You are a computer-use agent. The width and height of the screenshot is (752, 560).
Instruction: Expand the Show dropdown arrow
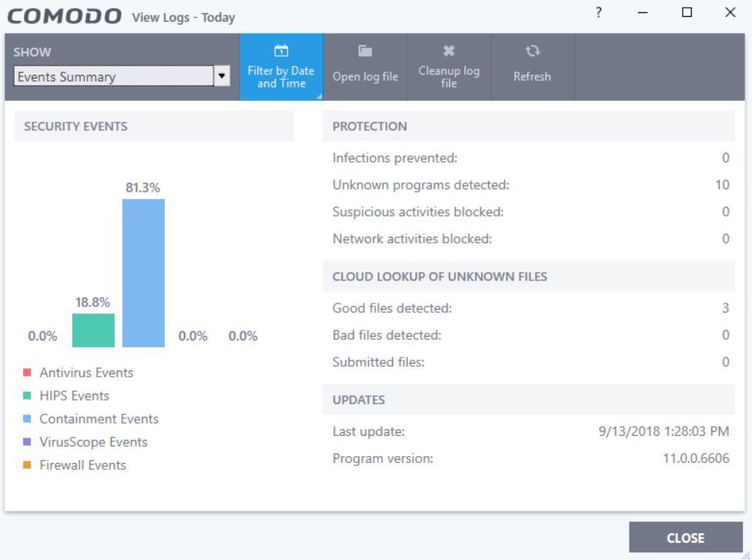coord(222,75)
